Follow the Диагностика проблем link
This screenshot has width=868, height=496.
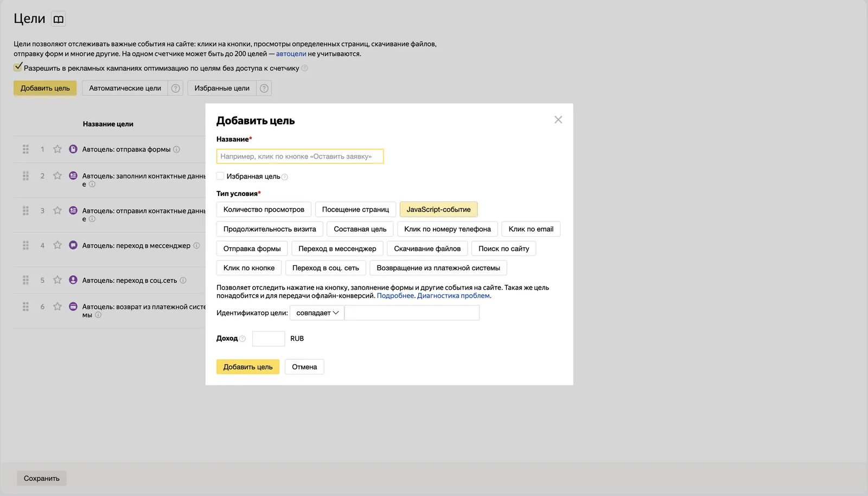(454, 296)
